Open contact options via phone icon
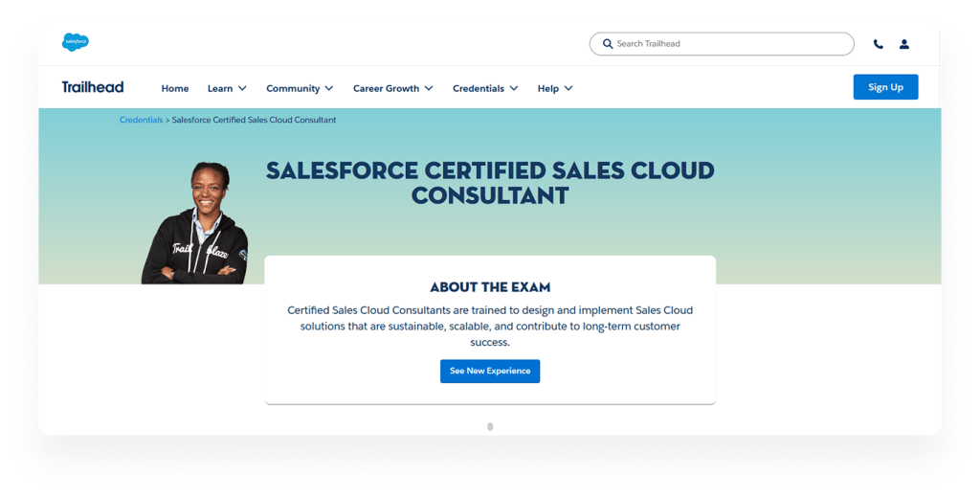This screenshot has width=980, height=497. click(879, 44)
